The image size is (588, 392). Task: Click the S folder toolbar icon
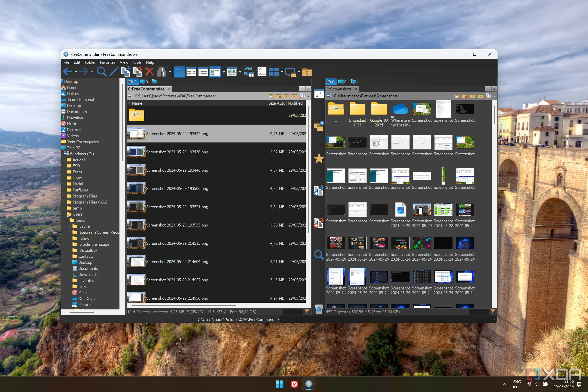[307, 72]
